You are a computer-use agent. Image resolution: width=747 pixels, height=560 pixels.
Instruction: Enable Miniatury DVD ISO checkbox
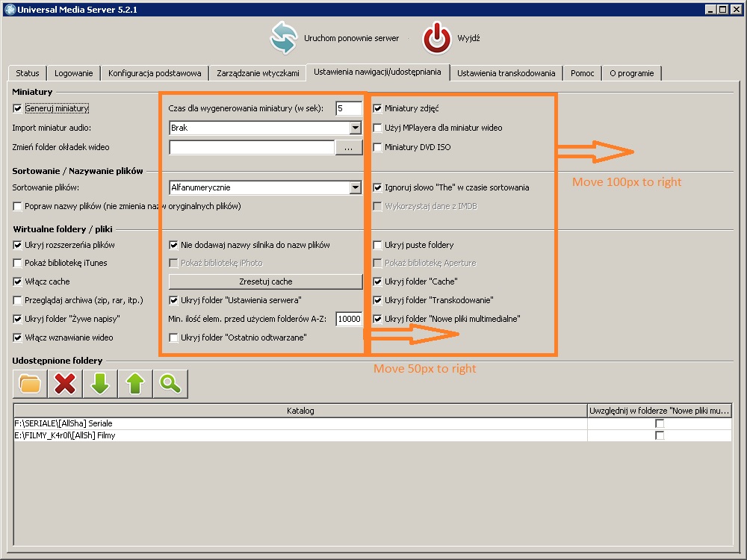point(377,147)
